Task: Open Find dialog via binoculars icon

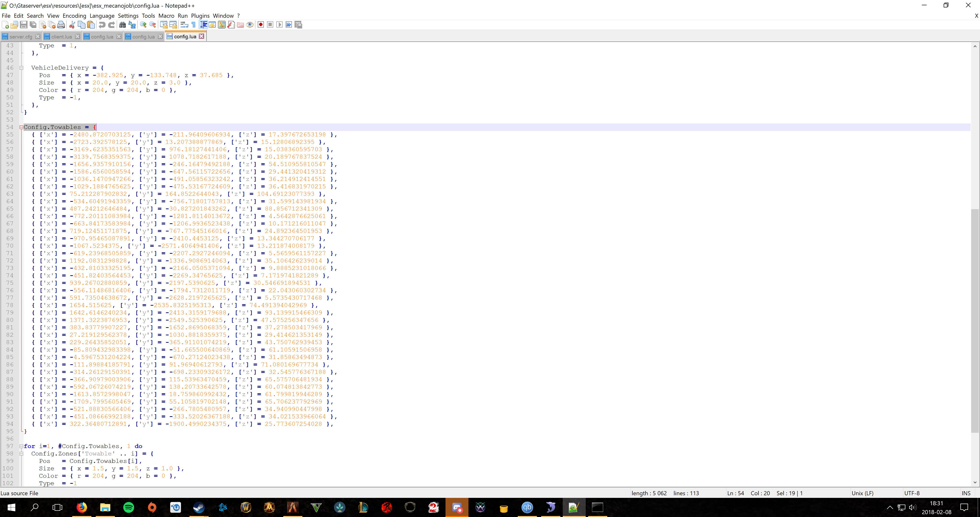Action: tap(122, 25)
